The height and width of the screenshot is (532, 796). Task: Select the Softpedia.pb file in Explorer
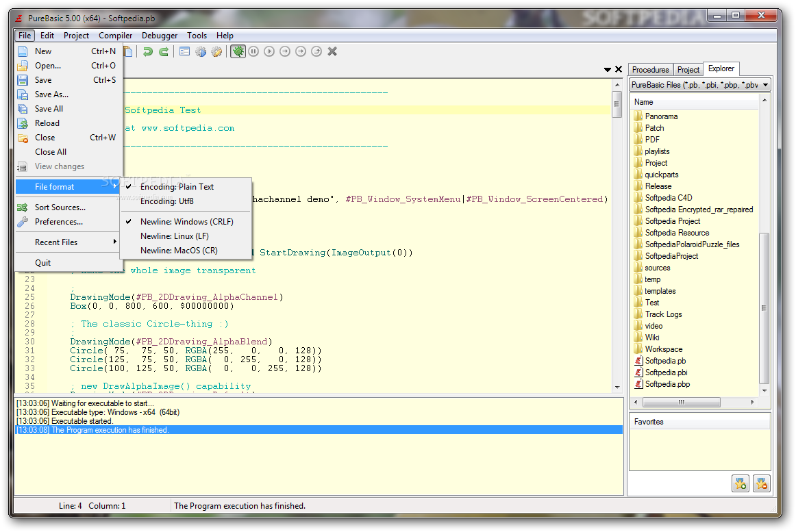665,361
